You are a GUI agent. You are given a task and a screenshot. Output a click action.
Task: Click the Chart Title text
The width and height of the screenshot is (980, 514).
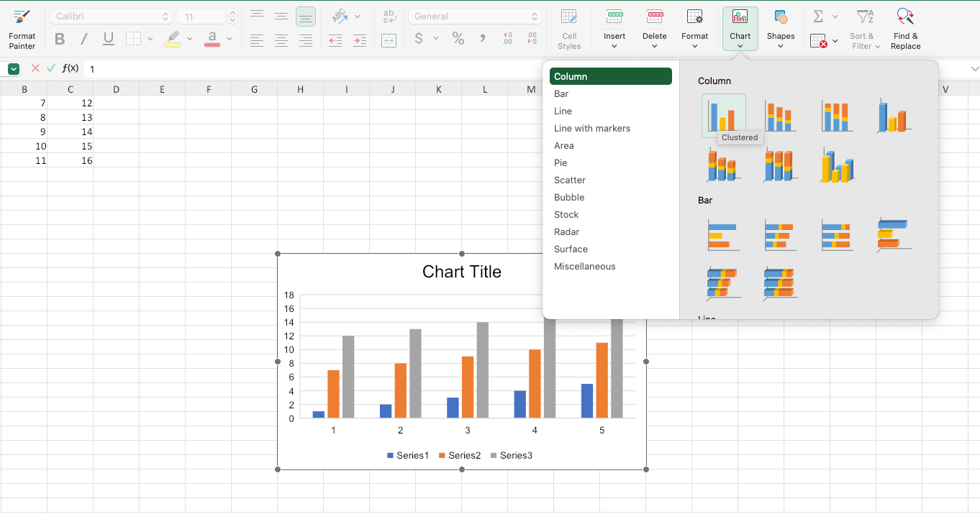pyautogui.click(x=462, y=272)
